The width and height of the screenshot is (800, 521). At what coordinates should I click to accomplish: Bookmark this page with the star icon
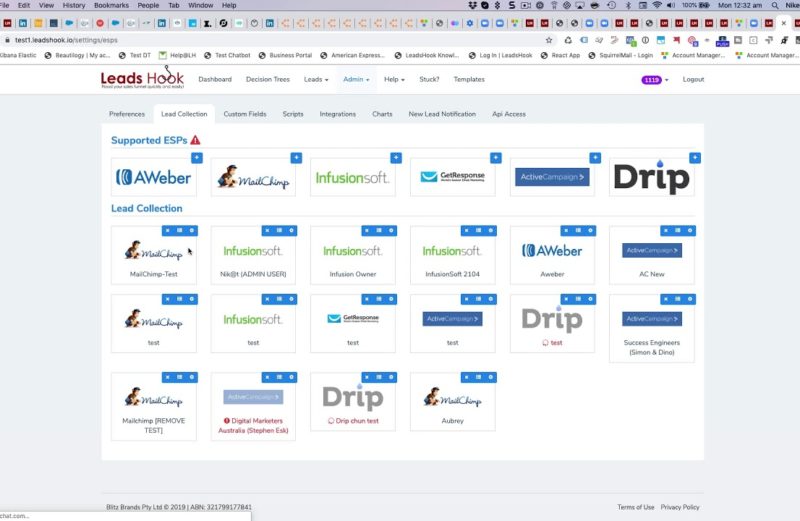549,40
